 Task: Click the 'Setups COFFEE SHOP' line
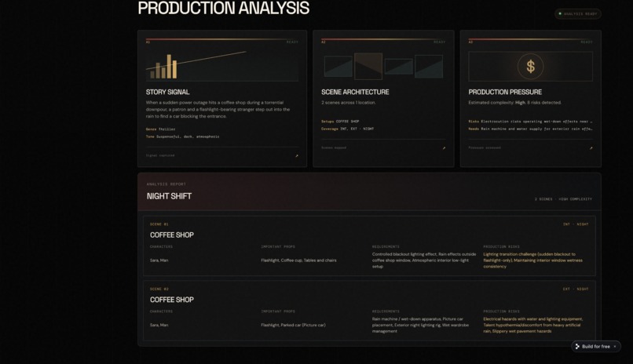coord(340,122)
